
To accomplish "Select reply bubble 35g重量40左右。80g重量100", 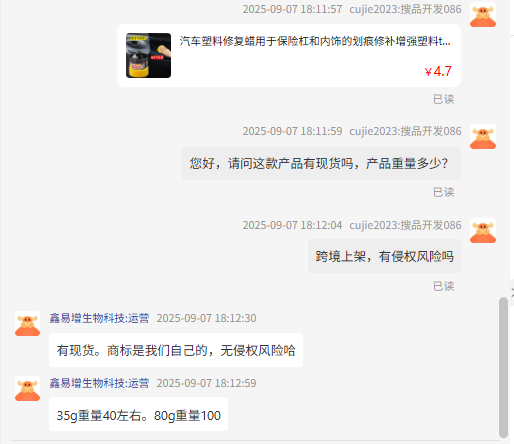I will pos(138,415).
